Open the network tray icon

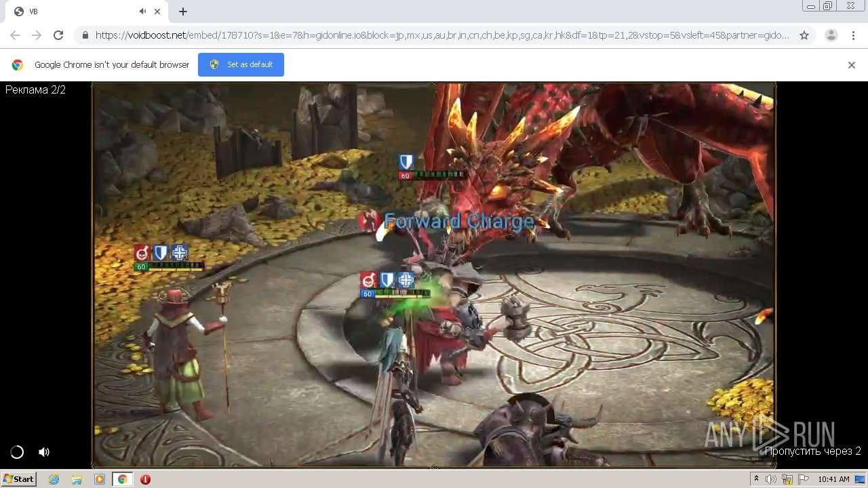[787, 479]
